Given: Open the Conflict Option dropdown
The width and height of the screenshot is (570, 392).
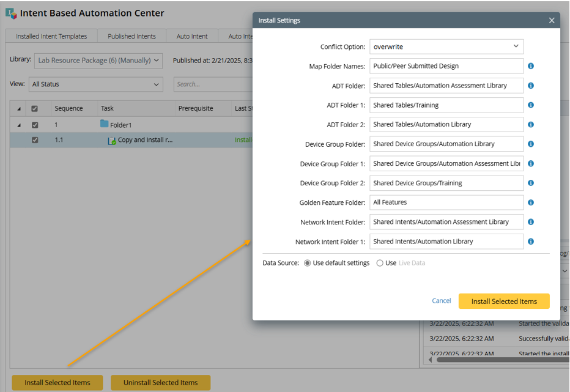Looking at the screenshot, I should click(446, 46).
